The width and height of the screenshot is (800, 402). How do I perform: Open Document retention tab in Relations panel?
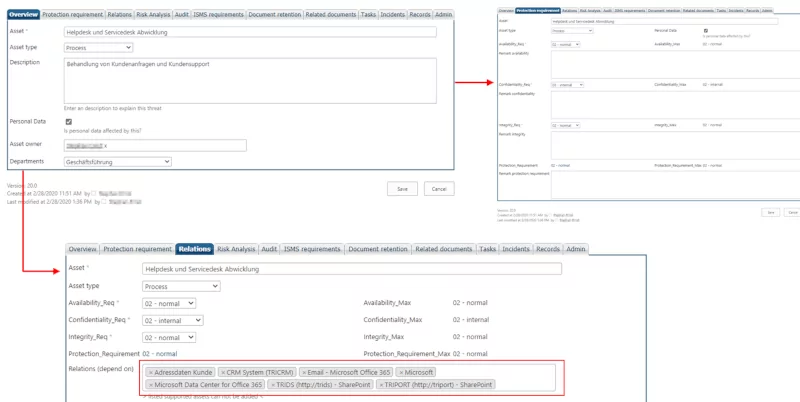coord(377,248)
